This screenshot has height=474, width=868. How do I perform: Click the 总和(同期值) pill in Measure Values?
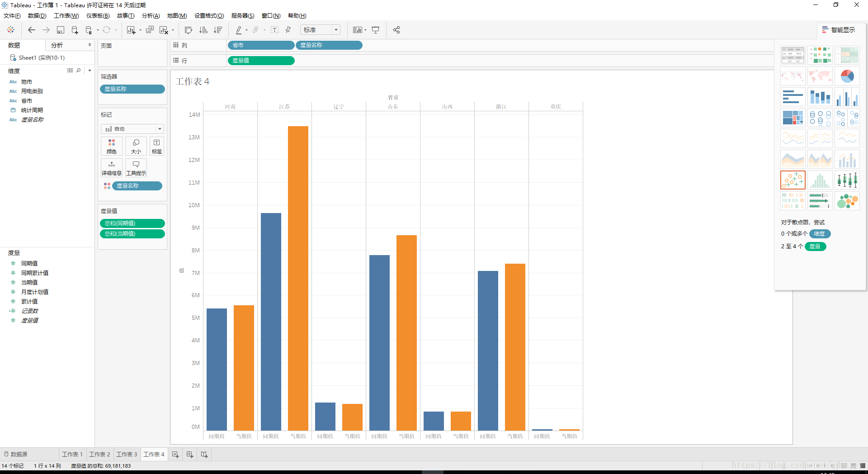point(132,223)
